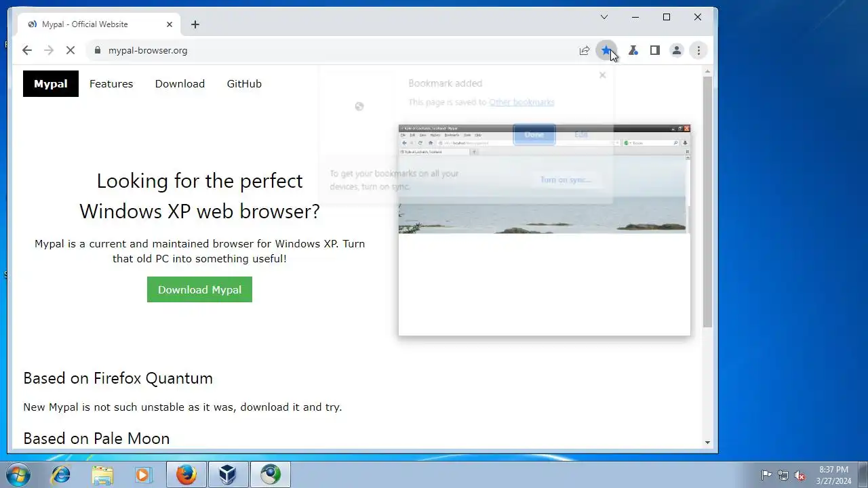
Task: Open the Chrome Labs flask icon
Action: point(633,50)
